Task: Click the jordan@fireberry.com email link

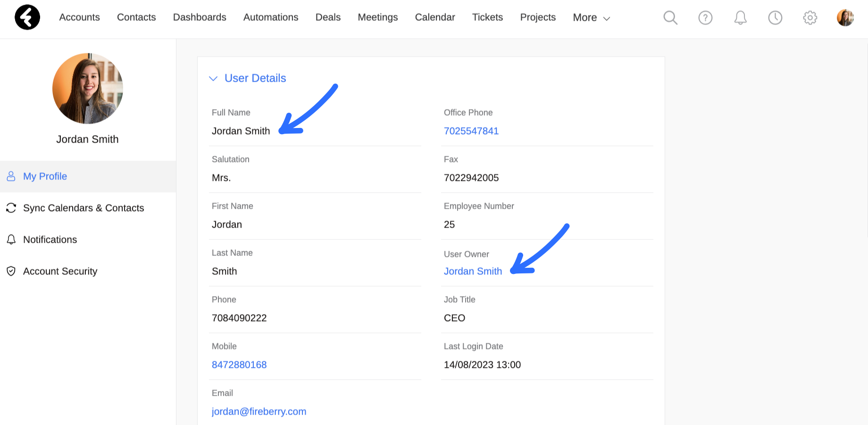Action: [259, 411]
